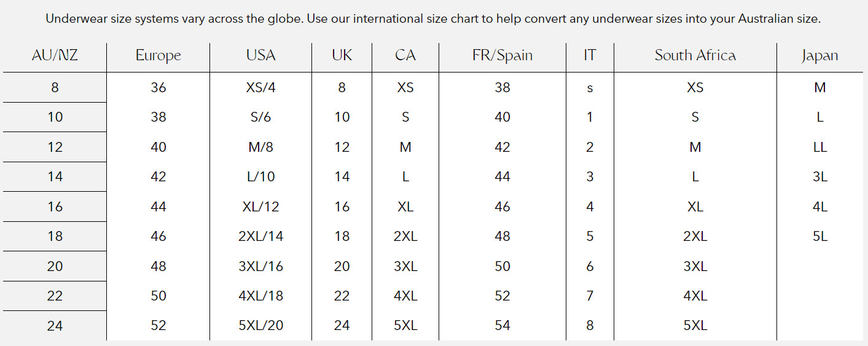The width and height of the screenshot is (868, 346).
Task: Select the FR/Spain size 54 cell
Action: tap(502, 325)
